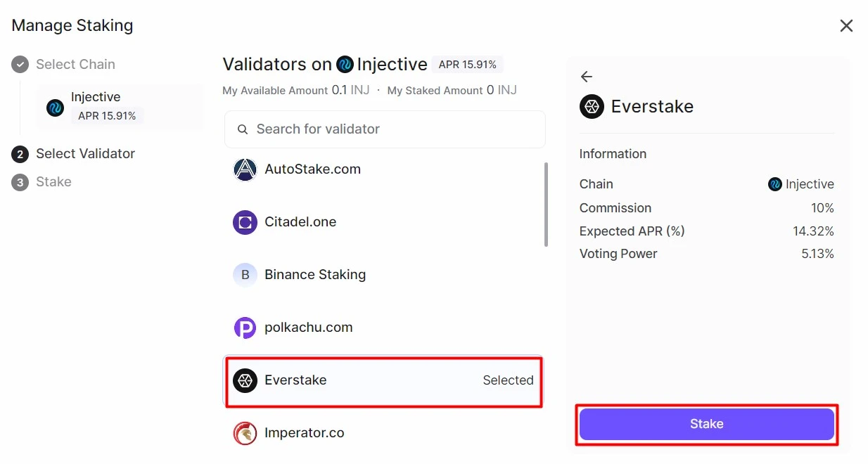Image resolution: width=868 pixels, height=464 pixels.
Task: Click the polkachu.com logo icon
Action: pyautogui.click(x=245, y=328)
